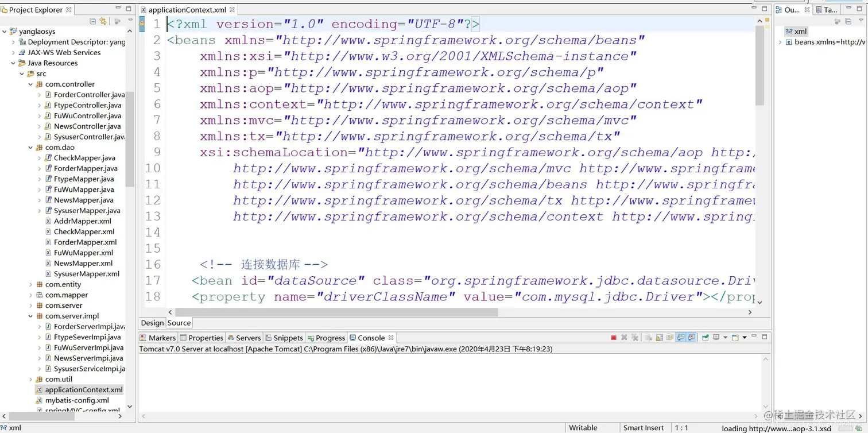
Task: Switch to the Markers tab
Action: pos(158,338)
